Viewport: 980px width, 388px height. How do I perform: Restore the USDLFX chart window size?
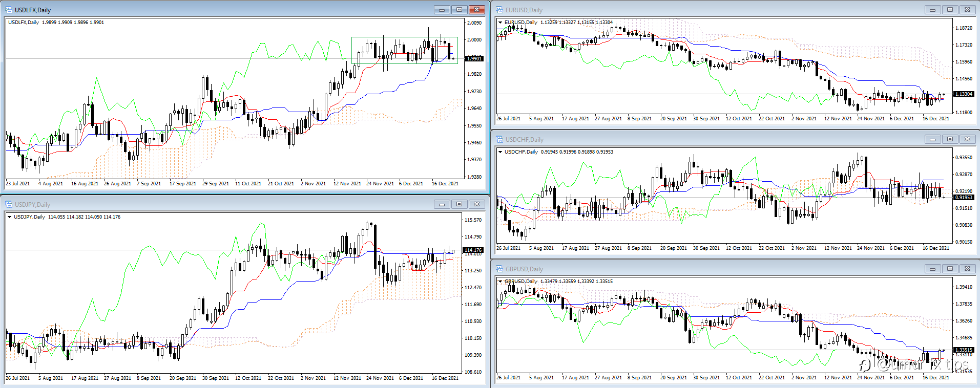[x=459, y=10]
